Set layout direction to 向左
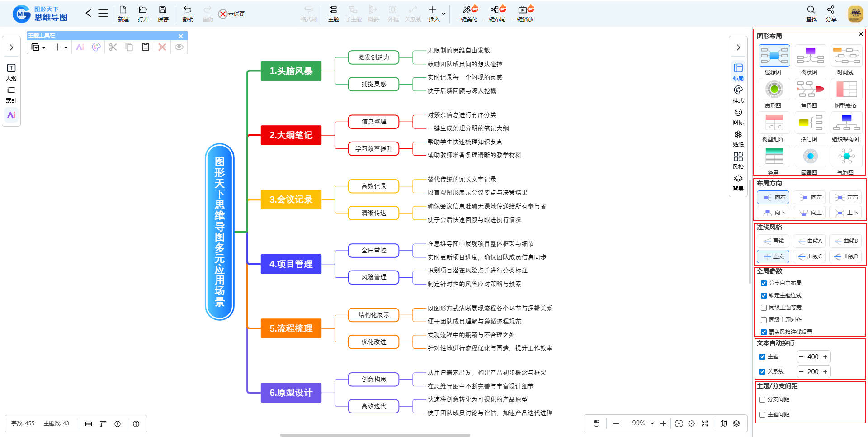 (810, 197)
